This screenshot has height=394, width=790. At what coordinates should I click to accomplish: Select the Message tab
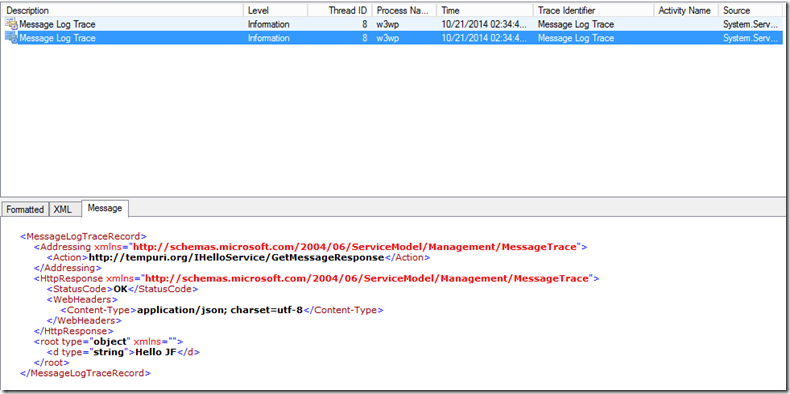[105, 208]
